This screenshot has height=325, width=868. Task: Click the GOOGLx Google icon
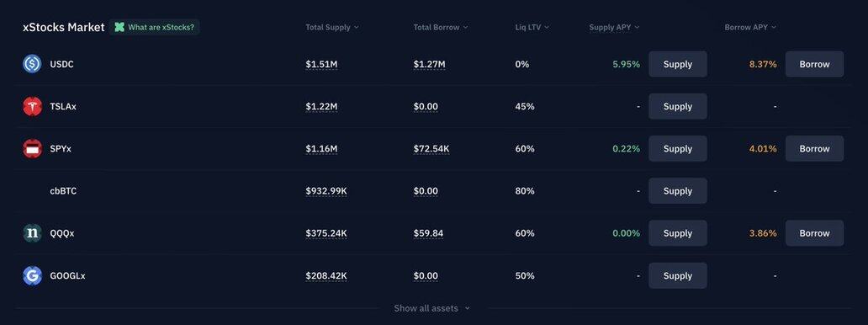(32, 275)
